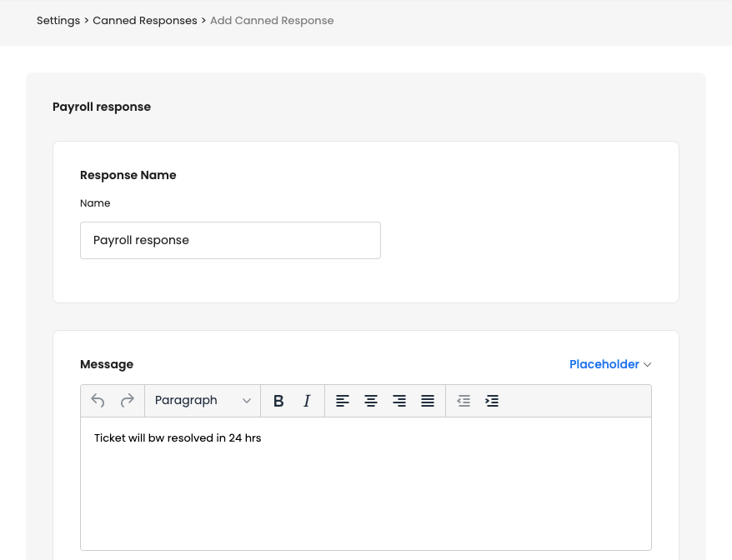Align message text to the left
Image resolution: width=732 pixels, height=560 pixels.
pyautogui.click(x=343, y=401)
